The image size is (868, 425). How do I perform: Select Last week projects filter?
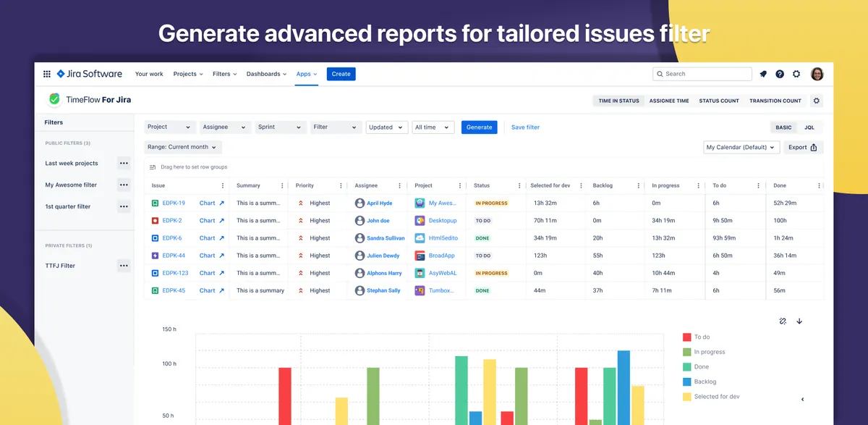tap(72, 163)
